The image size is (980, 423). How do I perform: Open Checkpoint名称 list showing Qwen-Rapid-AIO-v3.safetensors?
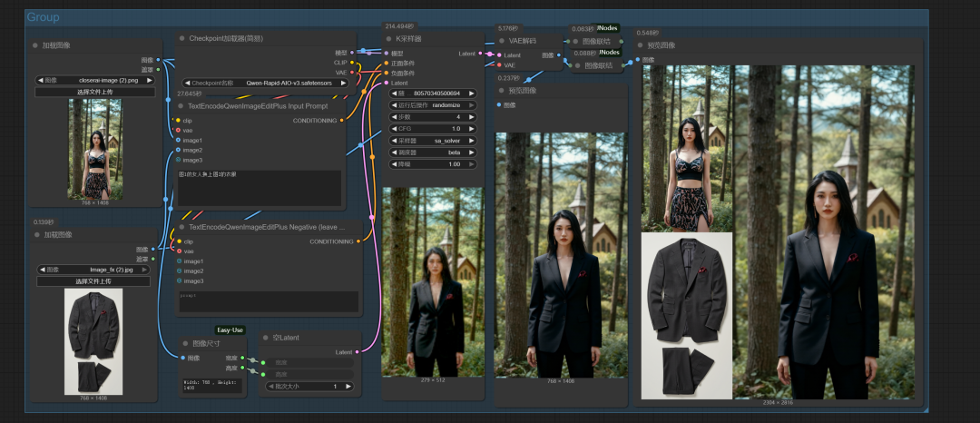point(264,84)
